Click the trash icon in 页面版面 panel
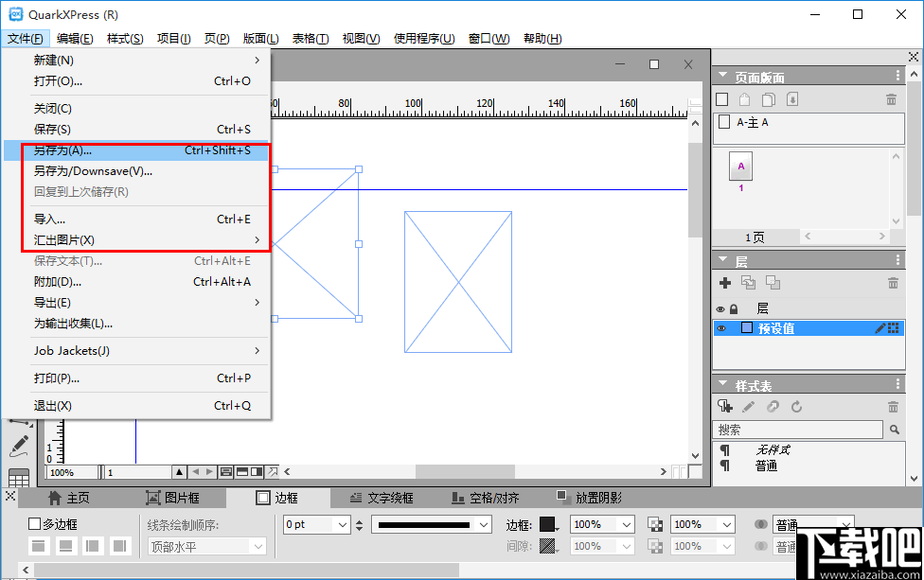 click(x=891, y=98)
